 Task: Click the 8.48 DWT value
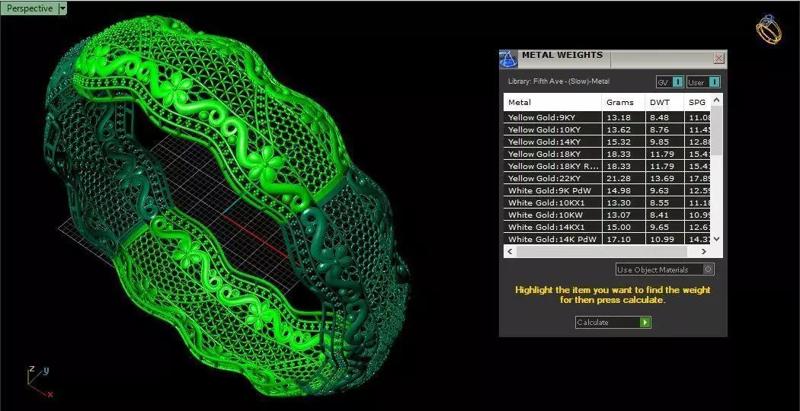658,117
